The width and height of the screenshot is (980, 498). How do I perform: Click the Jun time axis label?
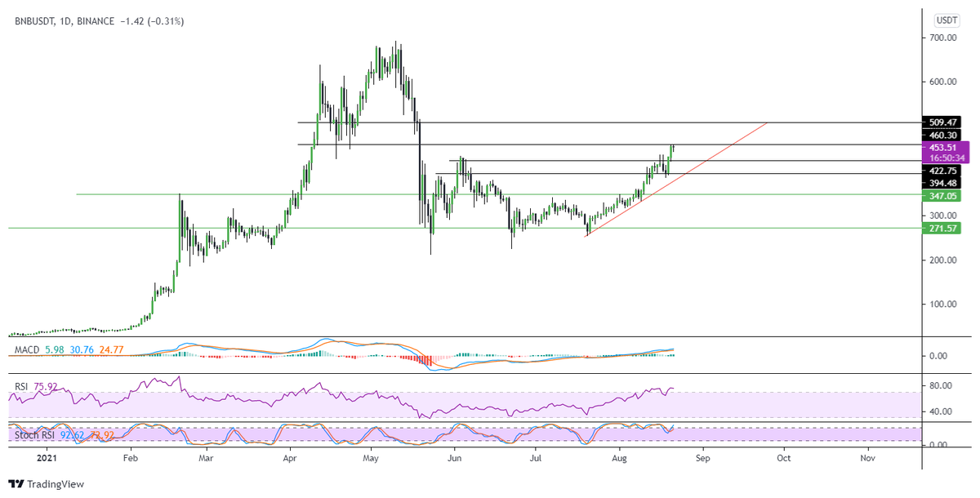(454, 460)
